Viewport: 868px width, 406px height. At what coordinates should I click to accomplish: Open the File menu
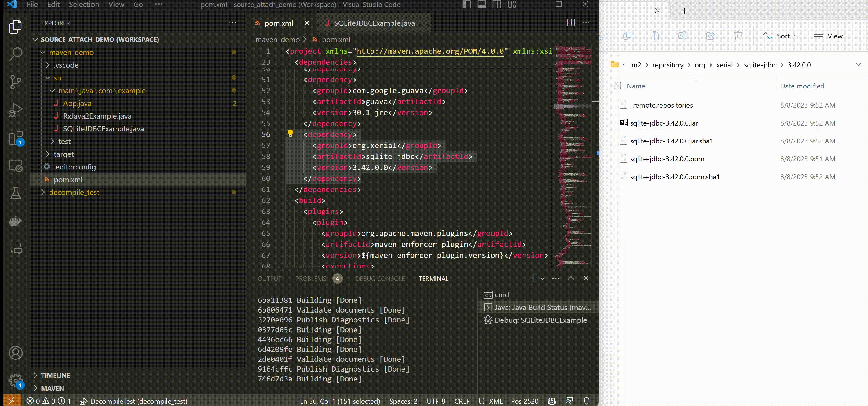click(32, 4)
